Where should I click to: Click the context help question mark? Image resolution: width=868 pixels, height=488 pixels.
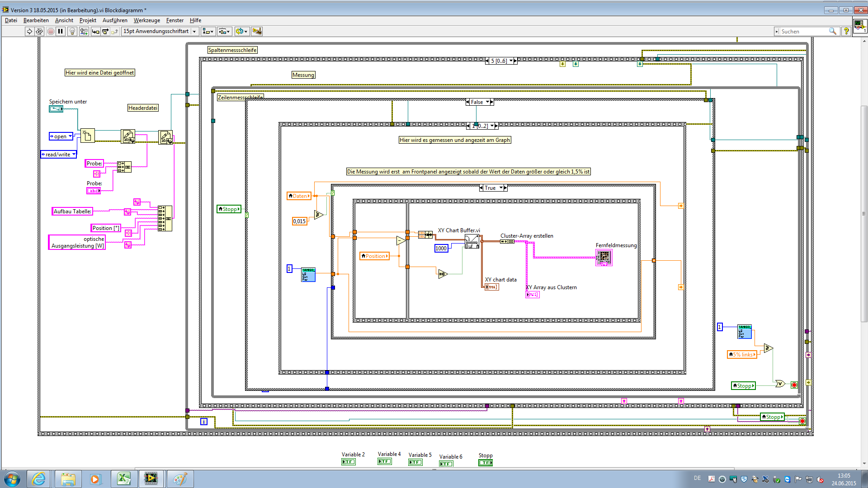[846, 31]
